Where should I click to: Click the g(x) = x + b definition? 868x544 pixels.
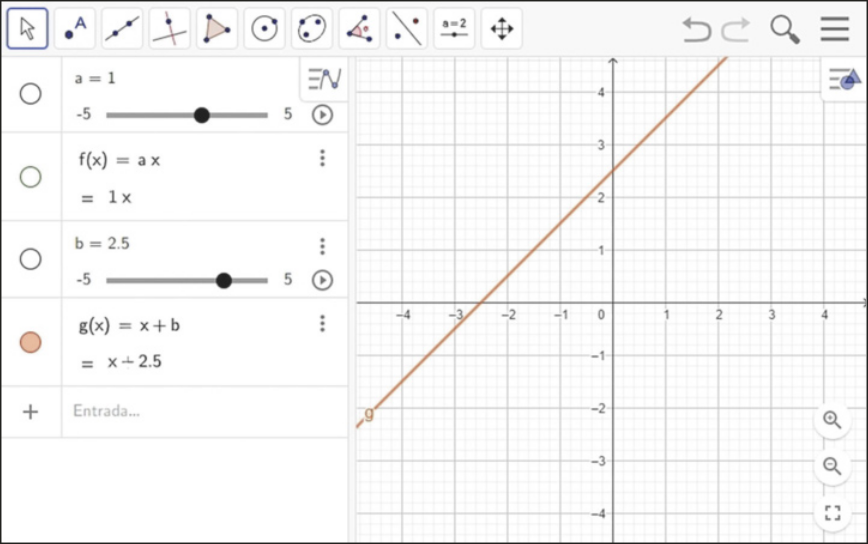(x=129, y=325)
